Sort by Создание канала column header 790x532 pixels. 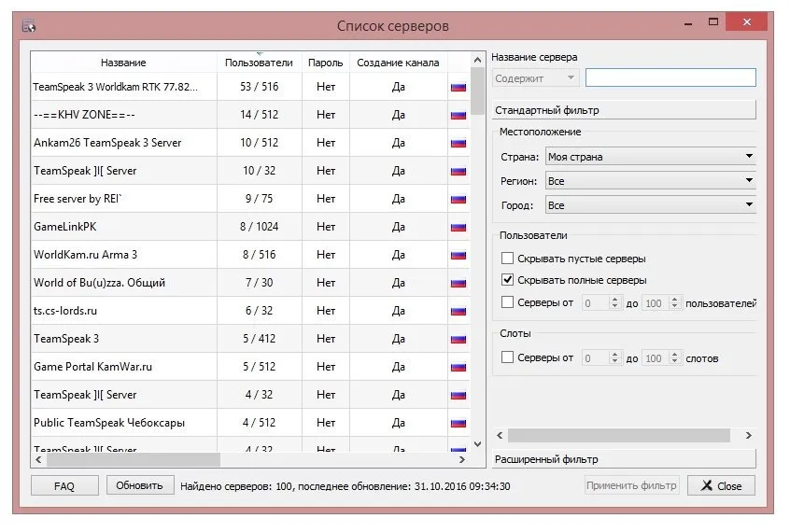pos(398,63)
